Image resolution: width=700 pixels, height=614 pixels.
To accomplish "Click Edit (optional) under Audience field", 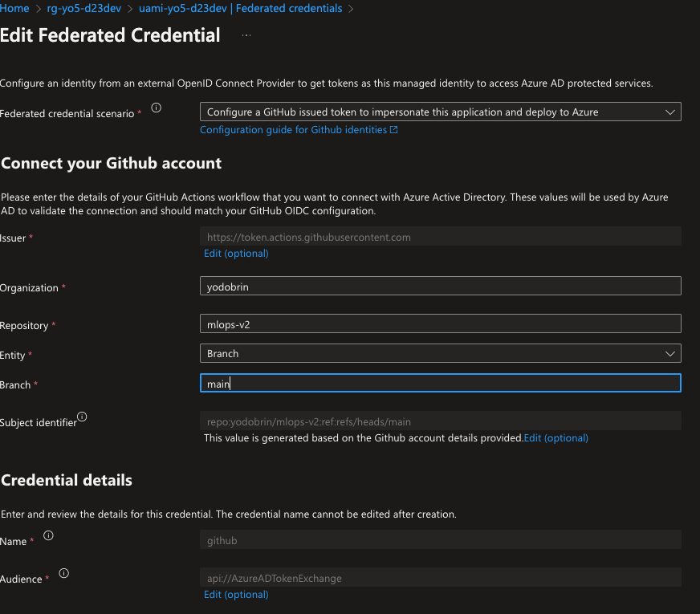I will point(236,595).
